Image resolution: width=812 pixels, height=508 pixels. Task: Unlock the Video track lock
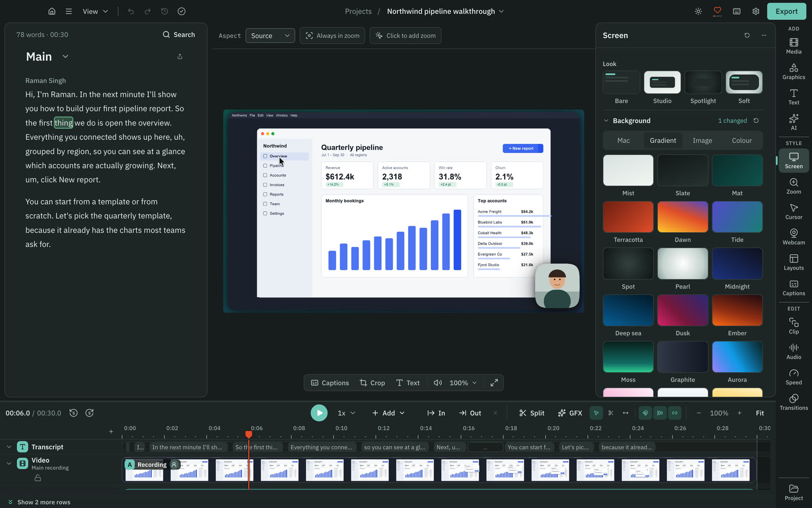pyautogui.click(x=38, y=478)
